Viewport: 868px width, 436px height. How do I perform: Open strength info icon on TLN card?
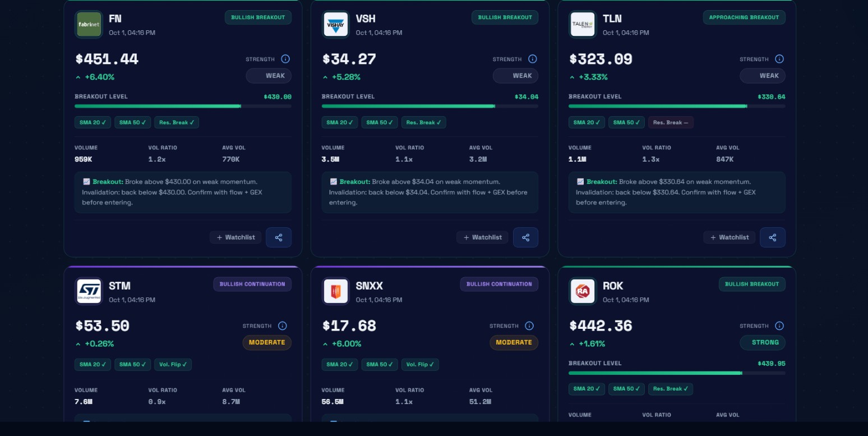coord(779,59)
